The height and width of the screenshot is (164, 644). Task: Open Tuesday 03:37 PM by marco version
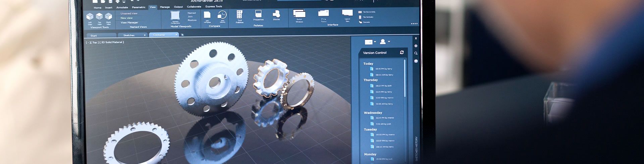point(382,141)
